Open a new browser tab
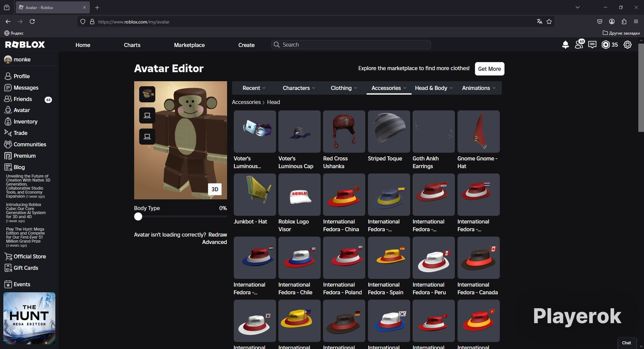This screenshot has width=644, height=349. tap(97, 7)
